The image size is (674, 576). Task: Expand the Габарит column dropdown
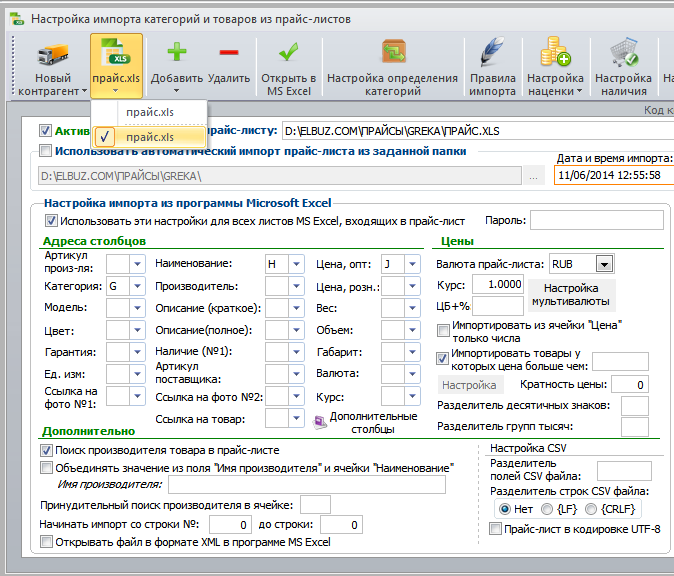(412, 352)
